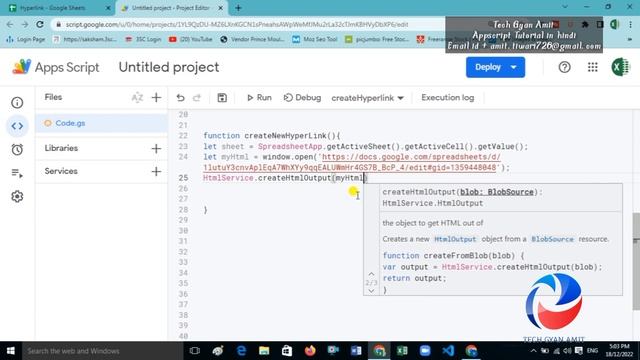Undo the last edit in editor
Image resolution: width=640 pixels, height=360 pixels.
[180, 98]
